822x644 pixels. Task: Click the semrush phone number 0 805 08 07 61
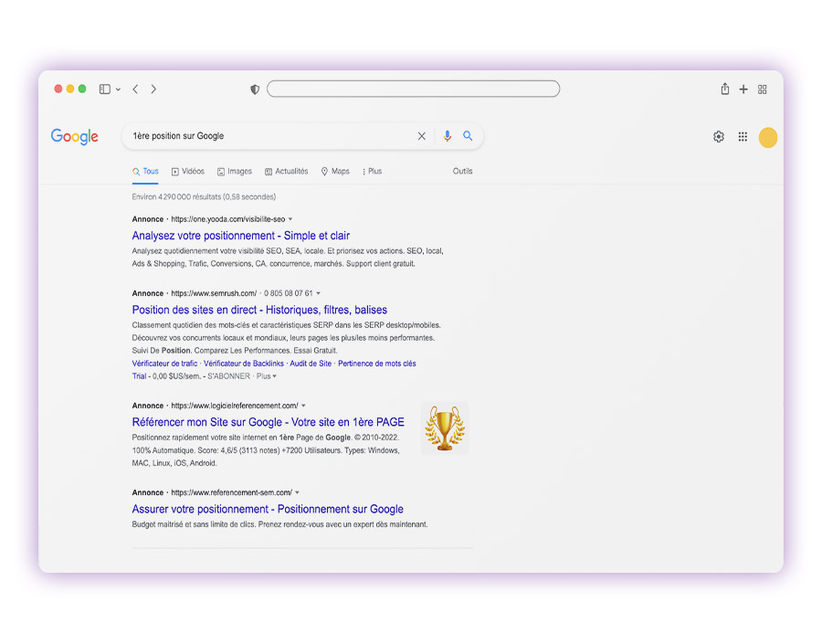tap(289, 293)
